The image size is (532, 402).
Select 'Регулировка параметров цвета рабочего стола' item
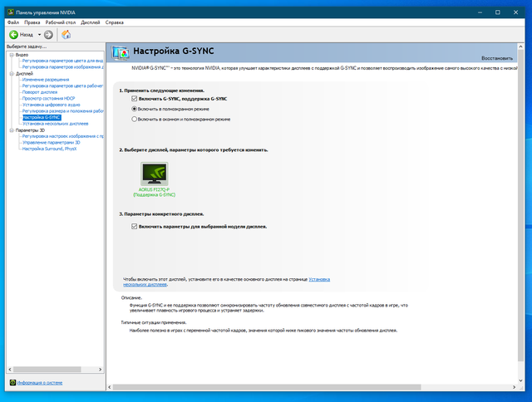63,86
